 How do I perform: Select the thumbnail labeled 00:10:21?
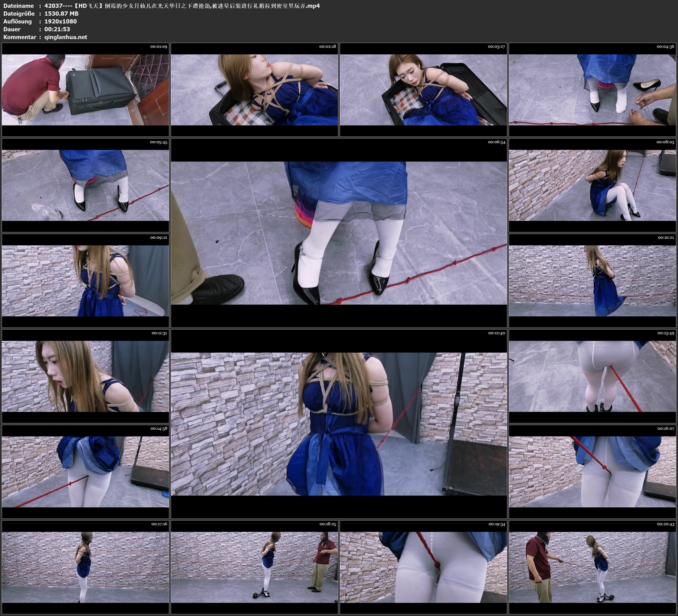coord(592,281)
